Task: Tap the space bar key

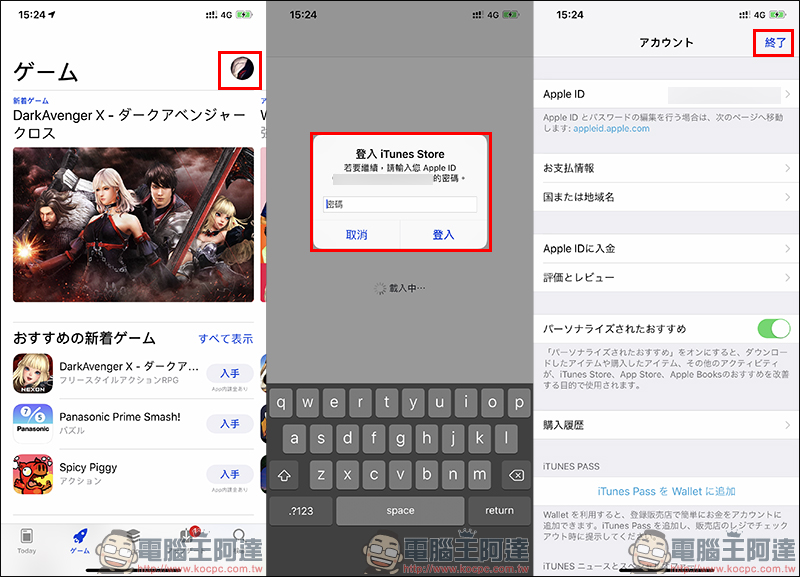Action: click(x=401, y=511)
